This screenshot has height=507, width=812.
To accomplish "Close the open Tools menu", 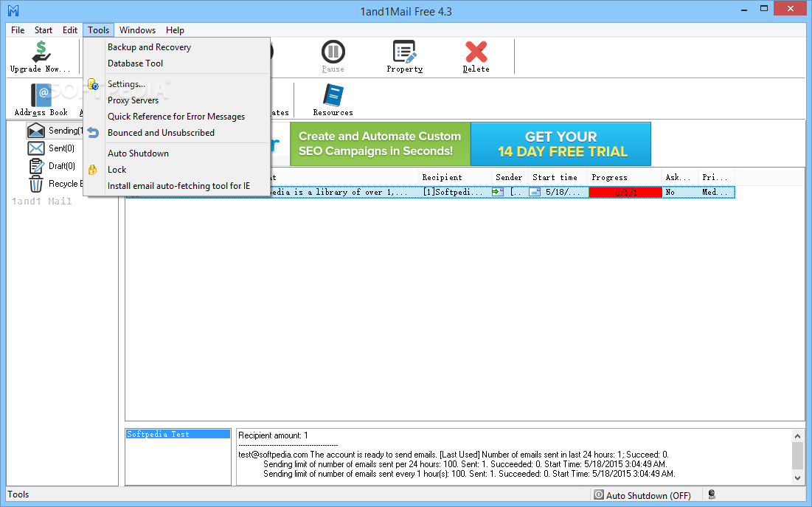I will 98,30.
